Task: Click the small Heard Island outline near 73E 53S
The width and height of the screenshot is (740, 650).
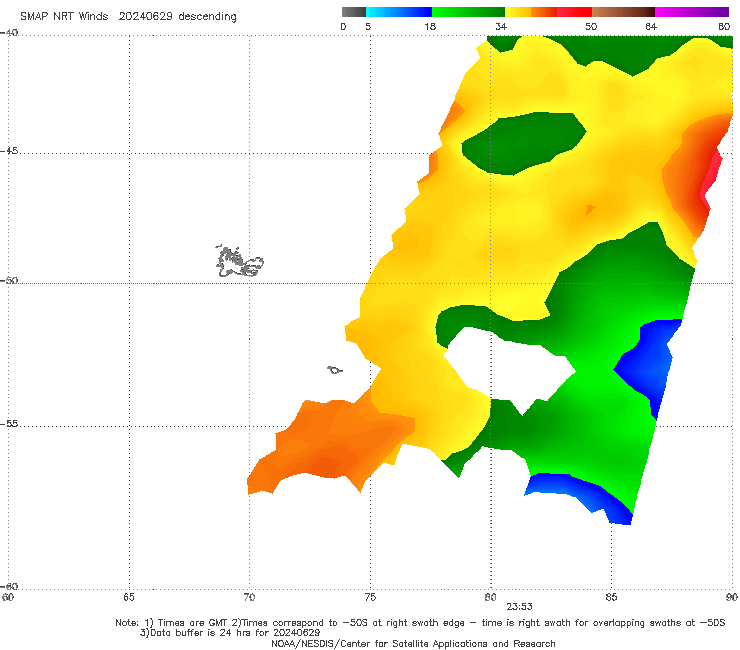Action: (x=335, y=370)
